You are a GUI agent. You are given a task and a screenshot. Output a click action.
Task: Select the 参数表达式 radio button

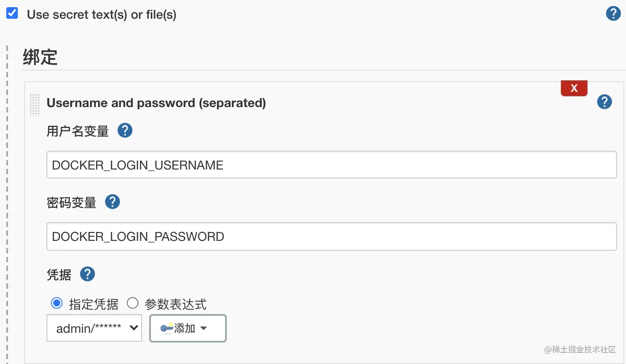[x=133, y=304]
